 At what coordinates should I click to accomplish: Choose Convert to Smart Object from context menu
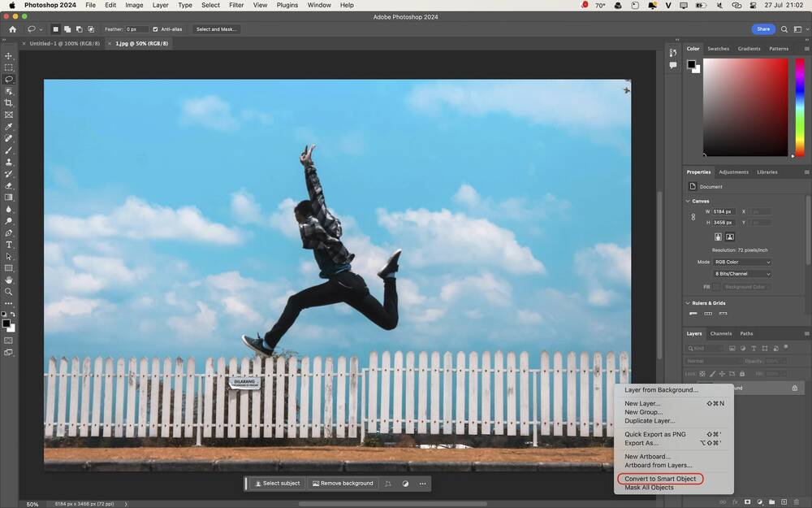(x=660, y=479)
